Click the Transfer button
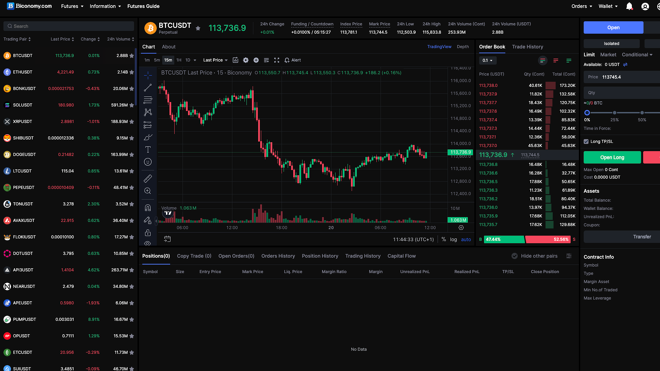This screenshot has height=371, width=660. (622, 237)
